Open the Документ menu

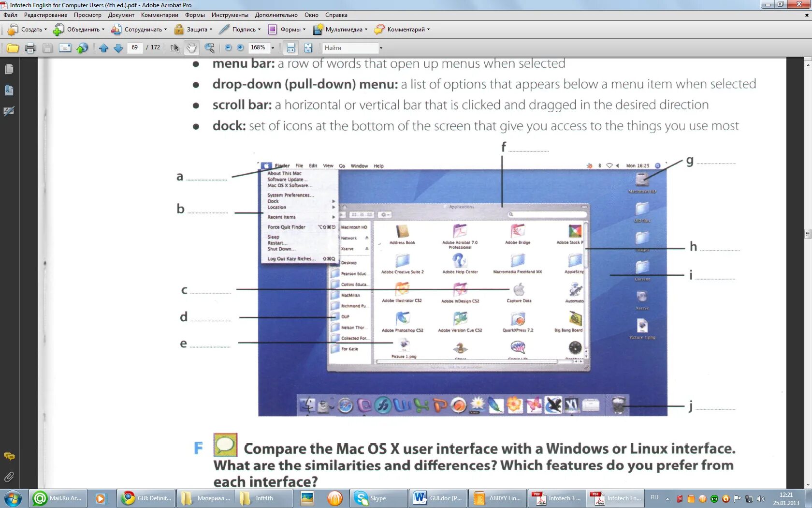pos(121,15)
